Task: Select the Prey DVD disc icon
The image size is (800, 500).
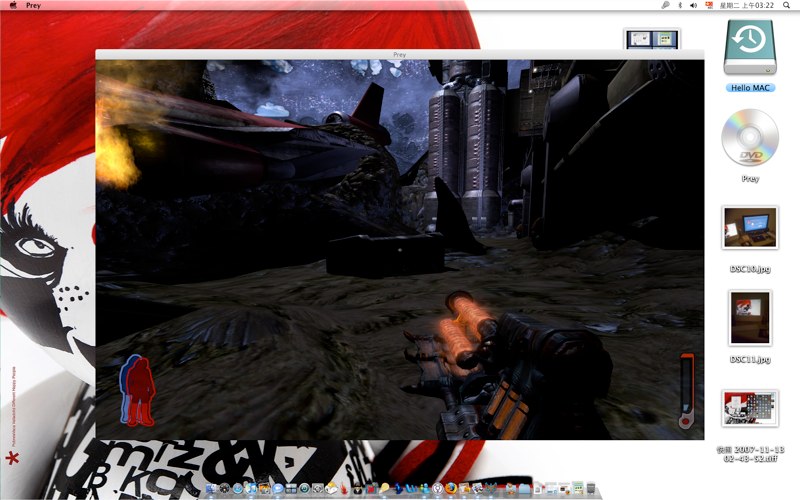Action: click(750, 138)
